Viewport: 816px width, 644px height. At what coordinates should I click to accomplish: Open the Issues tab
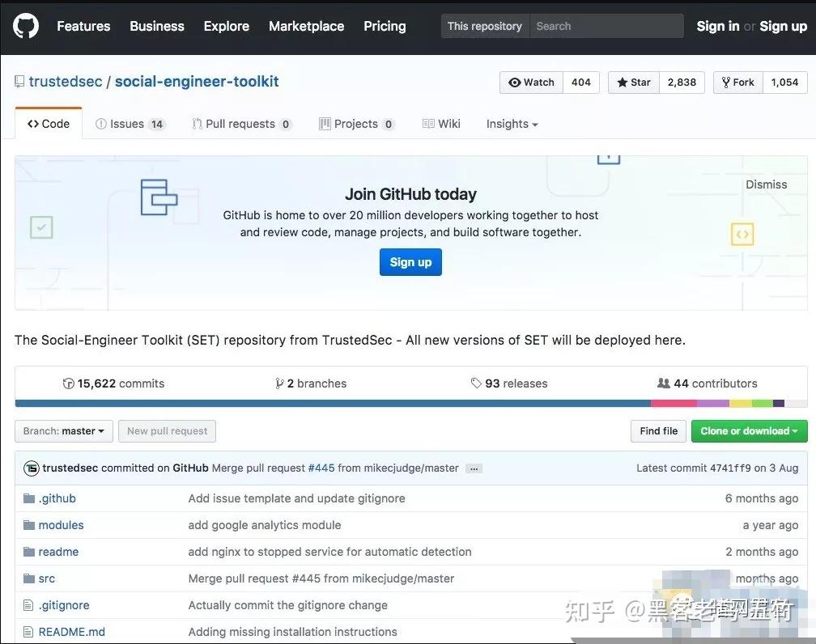click(130, 124)
